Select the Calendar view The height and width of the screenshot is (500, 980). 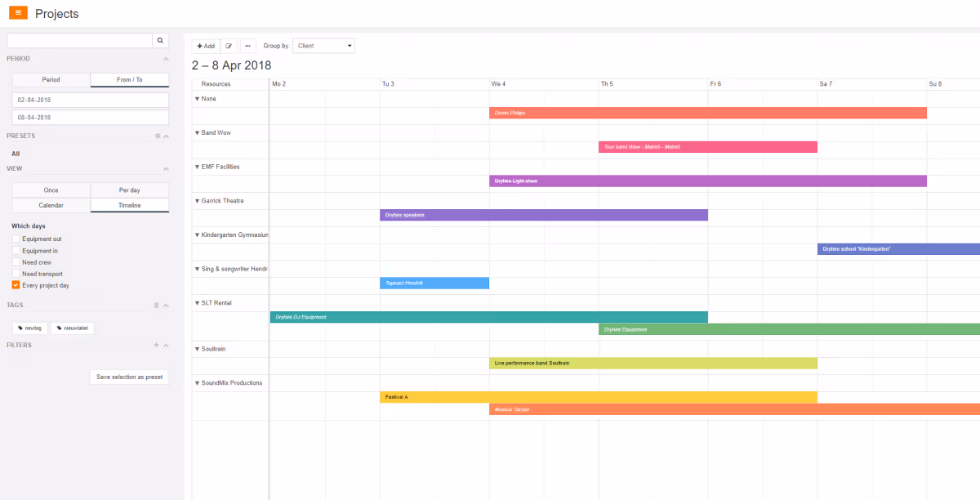51,205
